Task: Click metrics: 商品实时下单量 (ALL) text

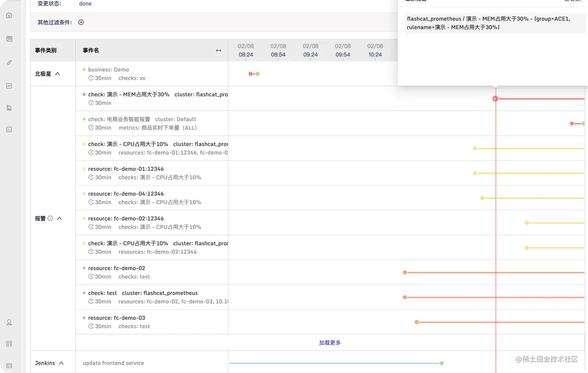Action: tap(157, 128)
